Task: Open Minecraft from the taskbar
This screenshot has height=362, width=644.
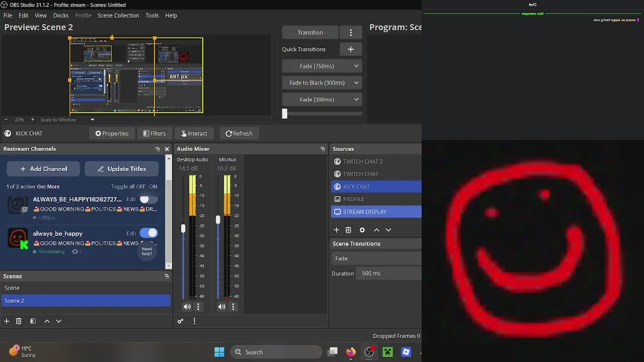Action: (387, 352)
